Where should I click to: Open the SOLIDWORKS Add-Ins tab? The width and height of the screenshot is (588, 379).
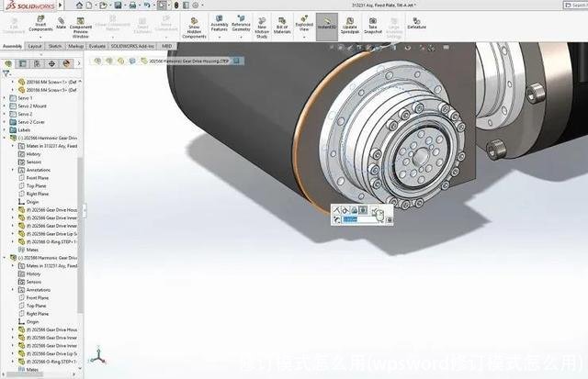[133, 45]
